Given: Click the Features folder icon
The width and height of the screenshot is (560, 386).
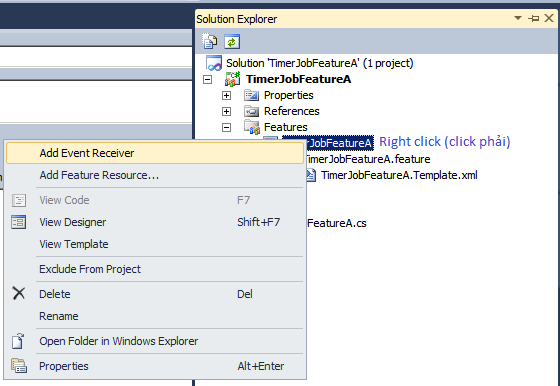Looking at the screenshot, I should pos(252,127).
